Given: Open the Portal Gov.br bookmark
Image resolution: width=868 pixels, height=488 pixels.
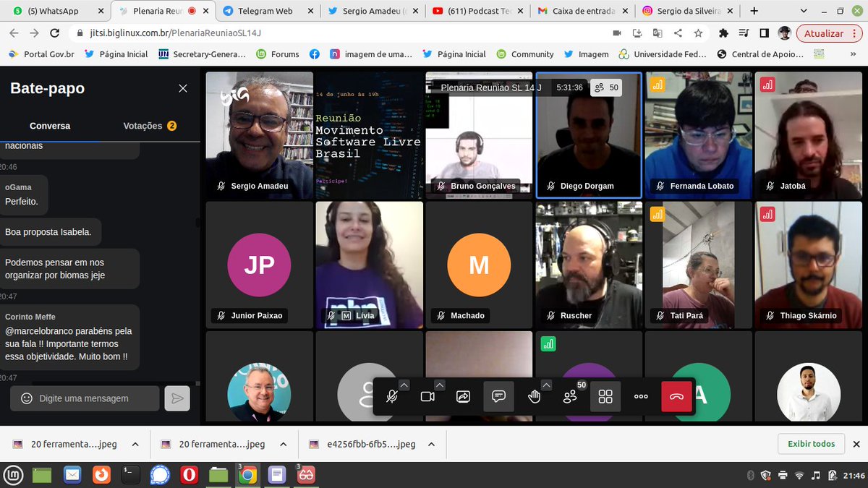Looking at the screenshot, I should point(41,54).
